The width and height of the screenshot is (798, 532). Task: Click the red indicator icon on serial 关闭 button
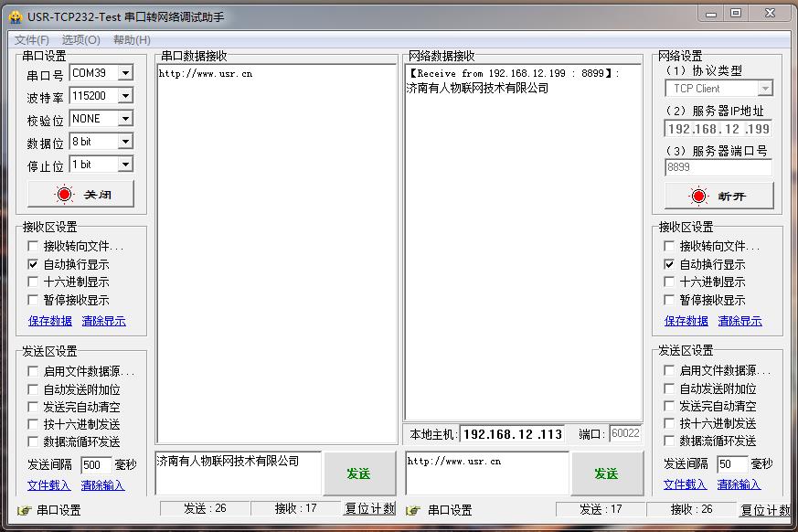(64, 195)
